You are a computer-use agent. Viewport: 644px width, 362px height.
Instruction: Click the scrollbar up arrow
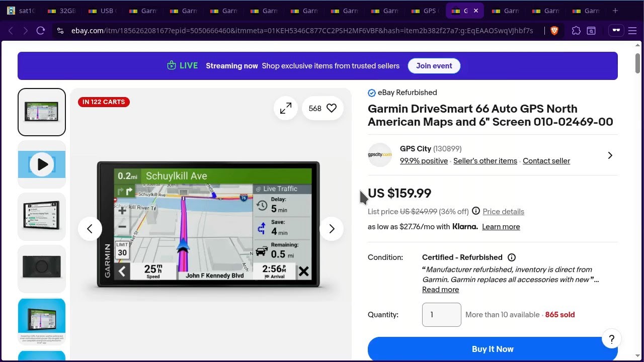coord(637,45)
